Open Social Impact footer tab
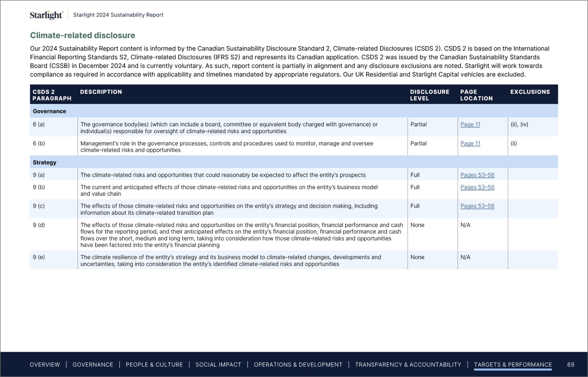 (218, 364)
